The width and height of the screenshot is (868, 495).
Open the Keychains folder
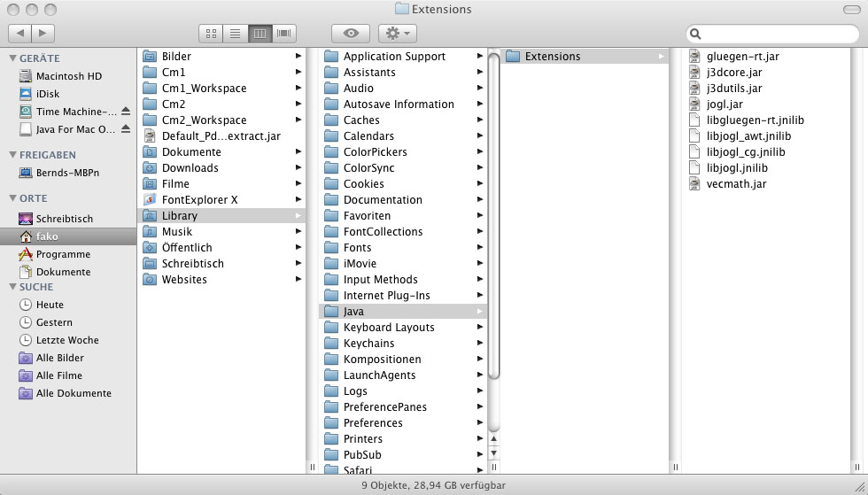(x=403, y=344)
